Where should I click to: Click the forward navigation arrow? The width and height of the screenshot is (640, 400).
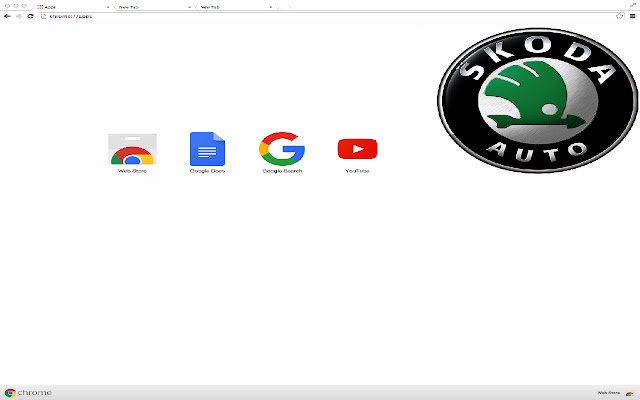(x=19, y=16)
